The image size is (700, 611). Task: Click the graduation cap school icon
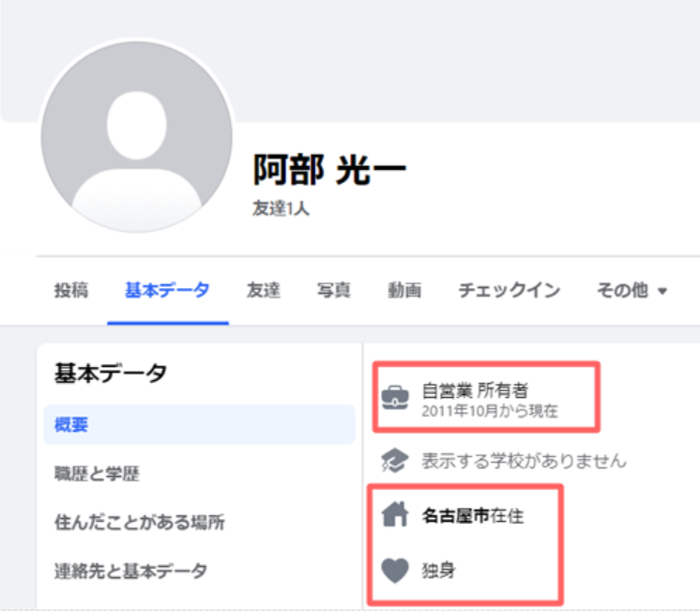click(x=395, y=461)
